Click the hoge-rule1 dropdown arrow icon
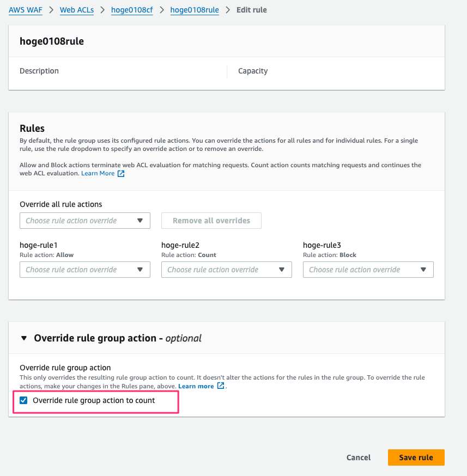 (140, 270)
